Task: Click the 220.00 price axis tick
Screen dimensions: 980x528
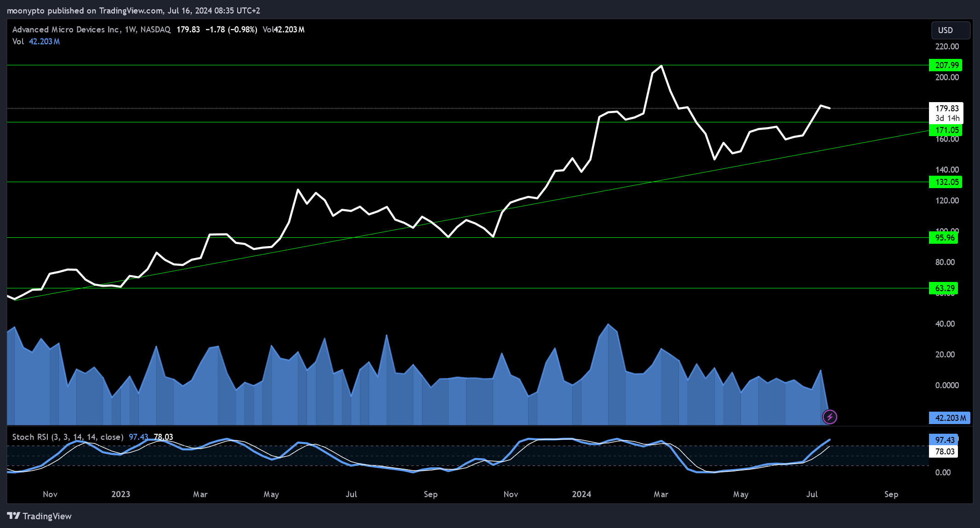Action: (947, 46)
